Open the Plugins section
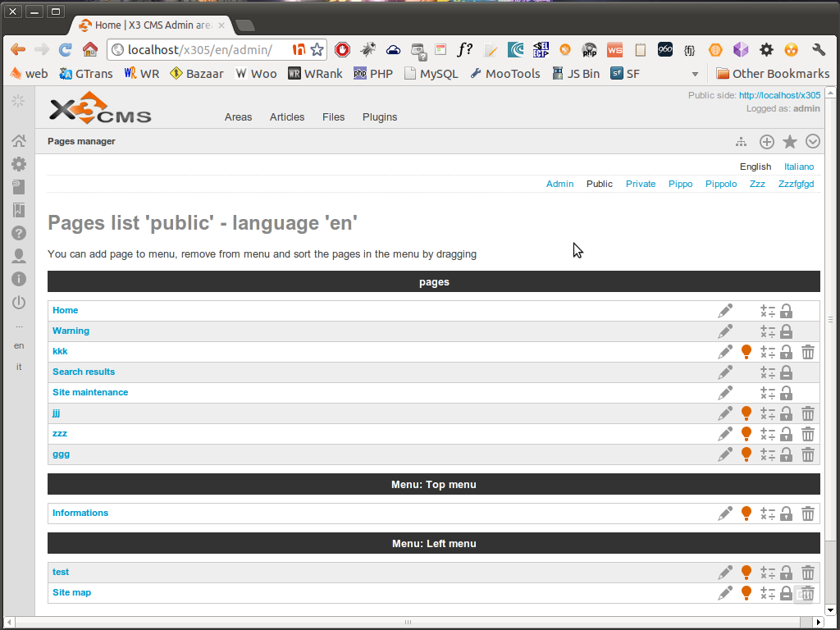Viewport: 840px width, 630px height. click(379, 116)
